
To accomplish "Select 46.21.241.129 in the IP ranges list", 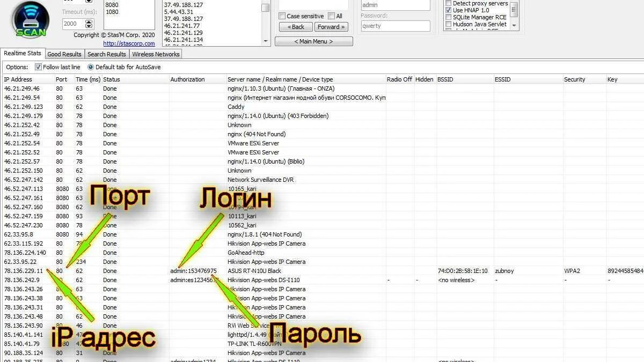I will pyautogui.click(x=183, y=33).
